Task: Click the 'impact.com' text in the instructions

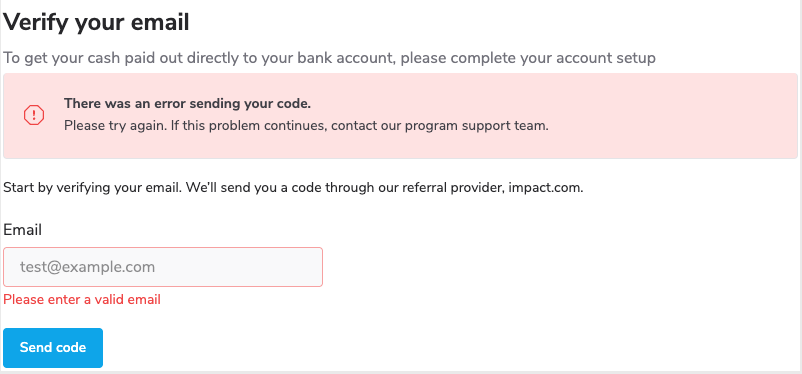Action: pyautogui.click(x=545, y=187)
